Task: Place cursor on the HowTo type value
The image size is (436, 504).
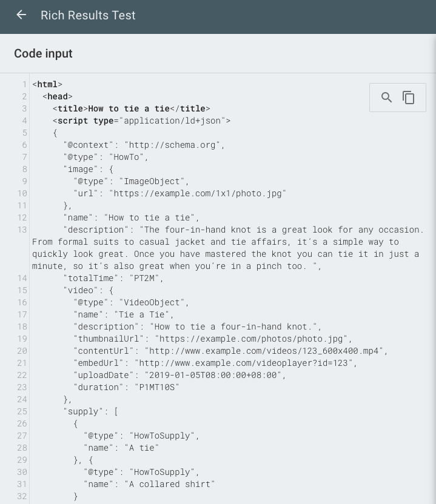Action: (126, 157)
